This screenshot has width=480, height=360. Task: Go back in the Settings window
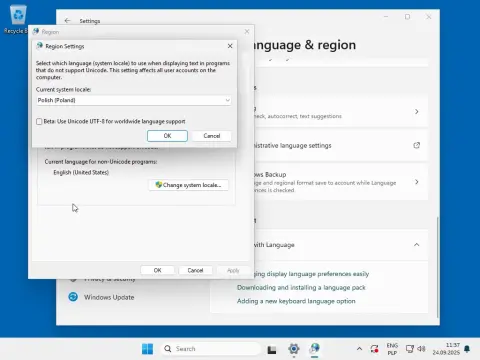pos(67,21)
